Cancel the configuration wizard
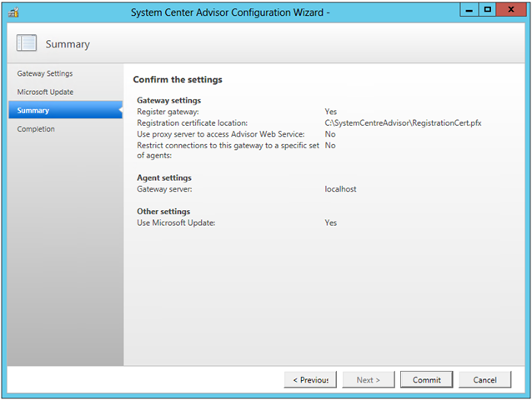 coord(484,380)
